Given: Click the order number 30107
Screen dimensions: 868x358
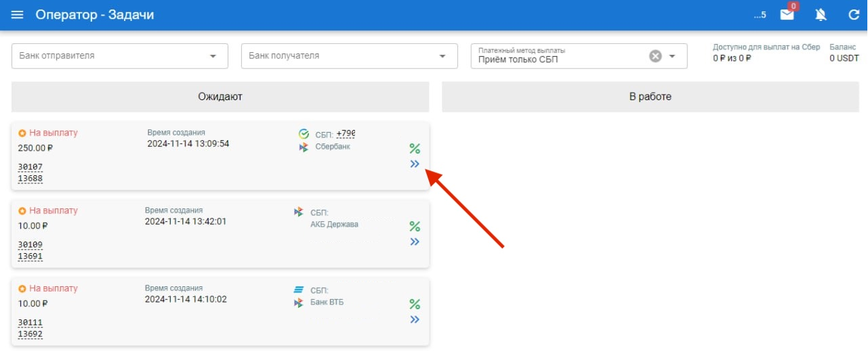Looking at the screenshot, I should tap(30, 167).
